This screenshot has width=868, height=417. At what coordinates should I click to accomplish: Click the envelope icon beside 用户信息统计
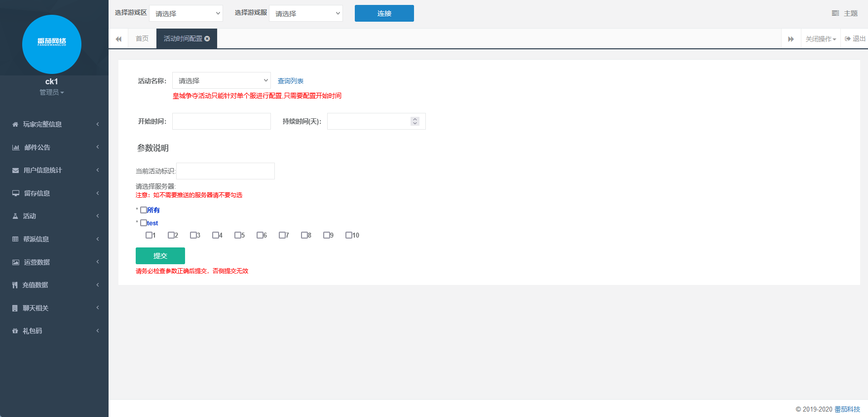pyautogui.click(x=16, y=171)
